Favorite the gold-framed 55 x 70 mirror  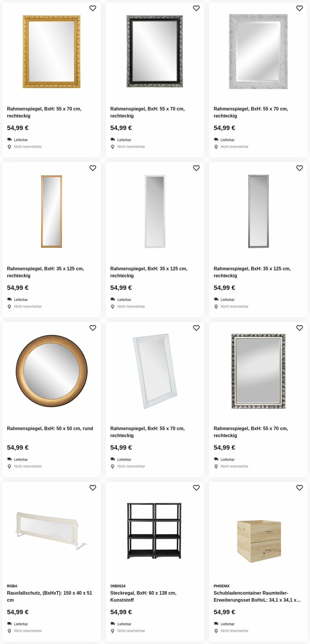pyautogui.click(x=93, y=8)
